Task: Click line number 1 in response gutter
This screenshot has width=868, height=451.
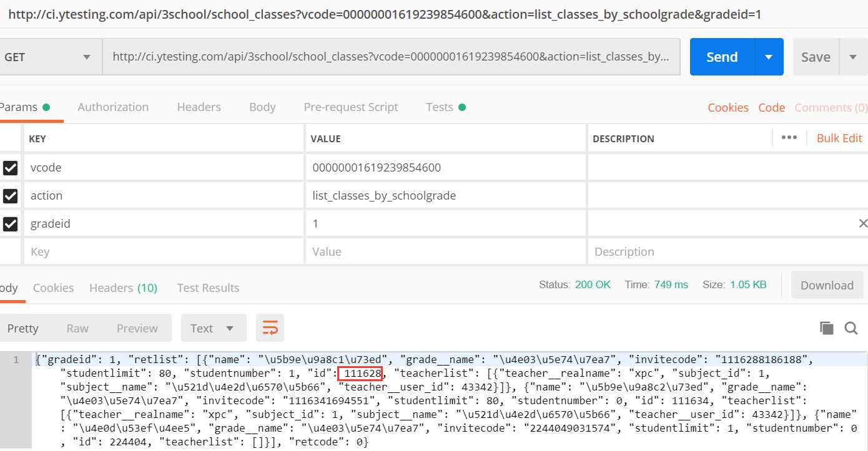Action: tap(16, 359)
